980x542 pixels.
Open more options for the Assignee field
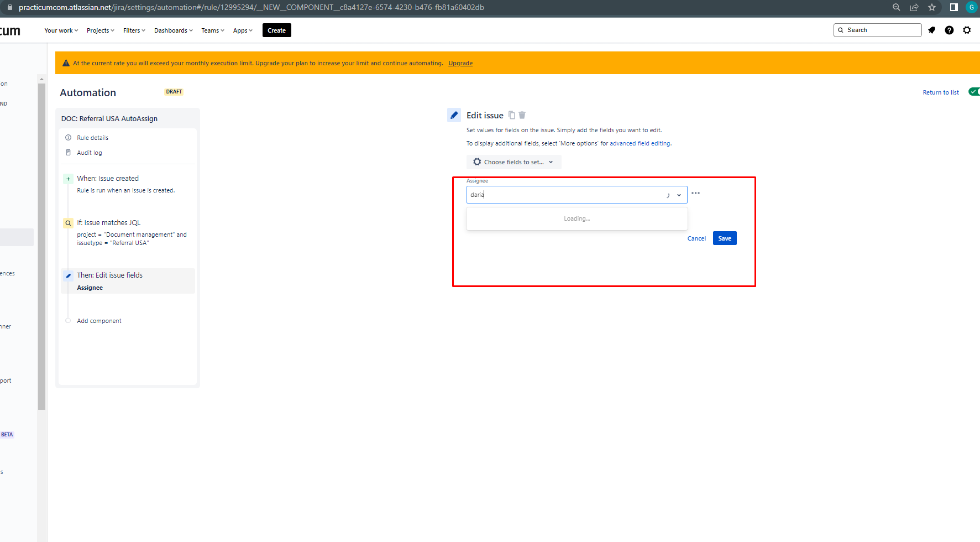(x=695, y=193)
